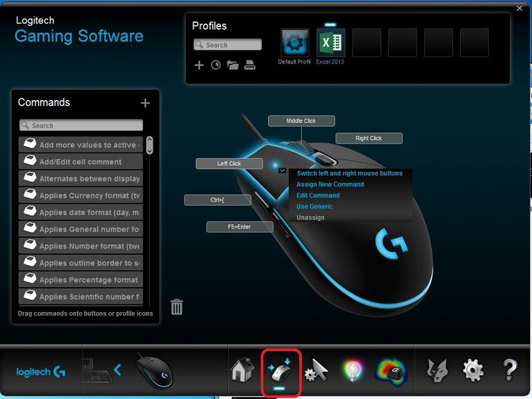The height and width of the screenshot is (399, 532).
Task: Click the left arrow device switcher
Action: coord(117,369)
